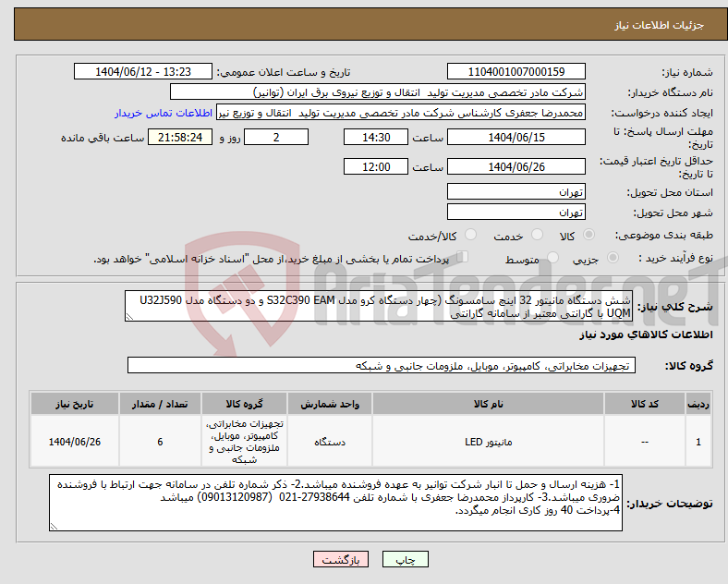Click the price validity date 1404/06/26 field
This screenshot has height=584, width=728.
[x=516, y=166]
